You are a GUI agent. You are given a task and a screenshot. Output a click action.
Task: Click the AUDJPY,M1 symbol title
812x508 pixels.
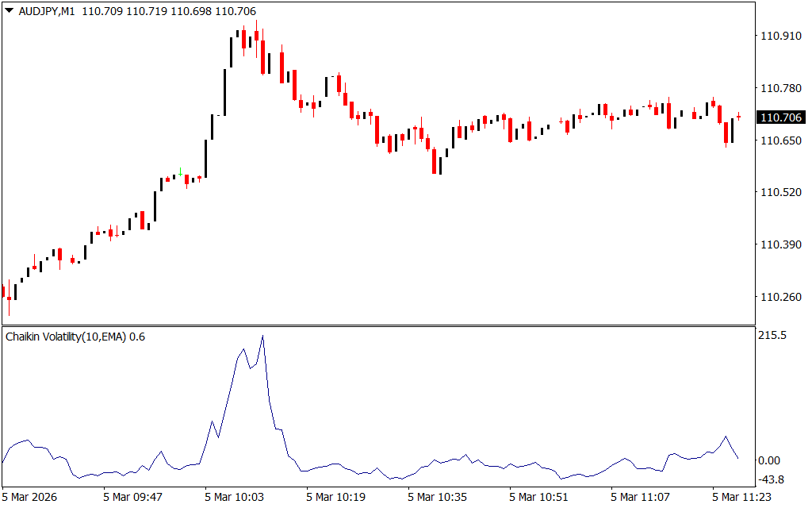point(46,12)
